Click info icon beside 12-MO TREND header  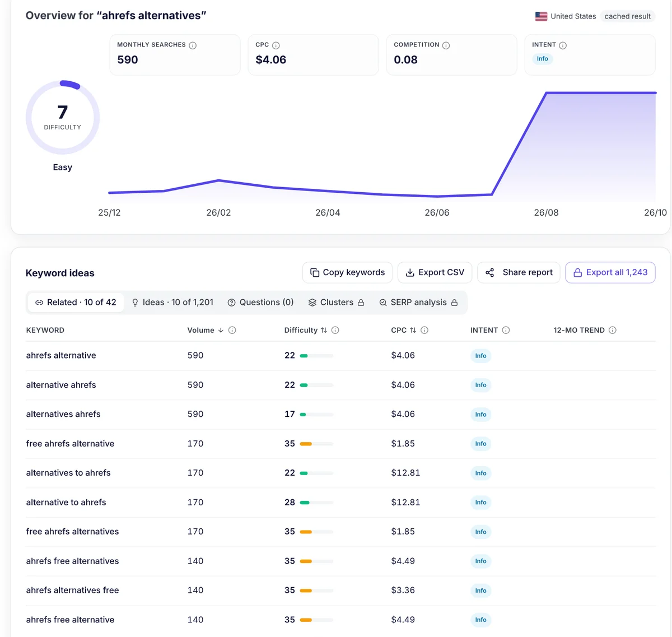tap(613, 330)
